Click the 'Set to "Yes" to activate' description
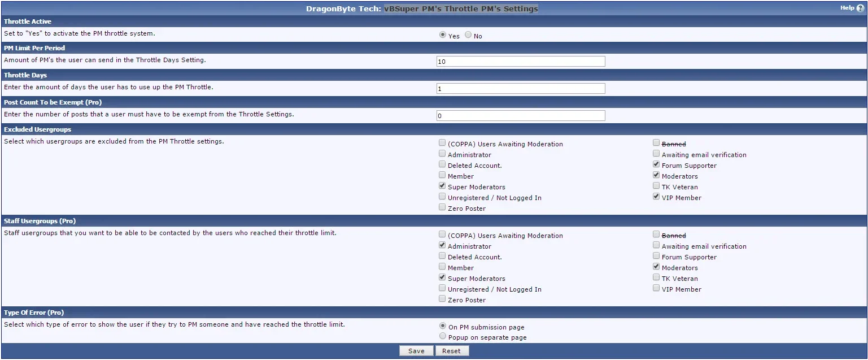The width and height of the screenshot is (868, 360). coord(80,33)
